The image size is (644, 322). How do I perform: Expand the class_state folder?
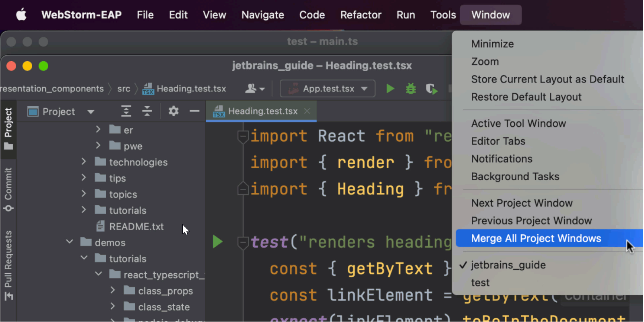coord(113,307)
